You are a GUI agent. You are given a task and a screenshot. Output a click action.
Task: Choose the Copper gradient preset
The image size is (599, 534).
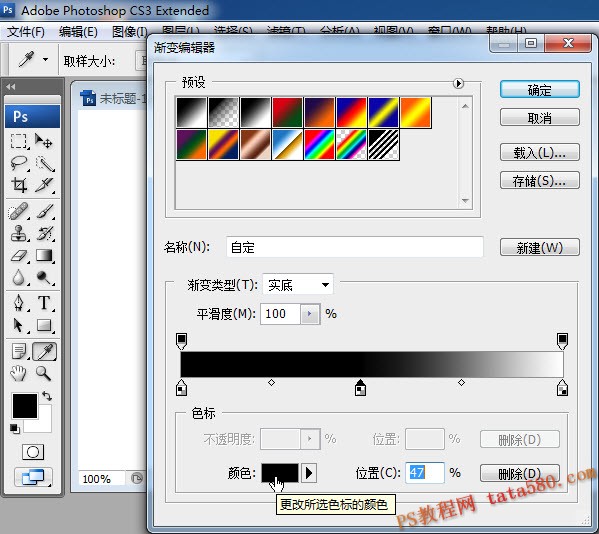(x=255, y=144)
